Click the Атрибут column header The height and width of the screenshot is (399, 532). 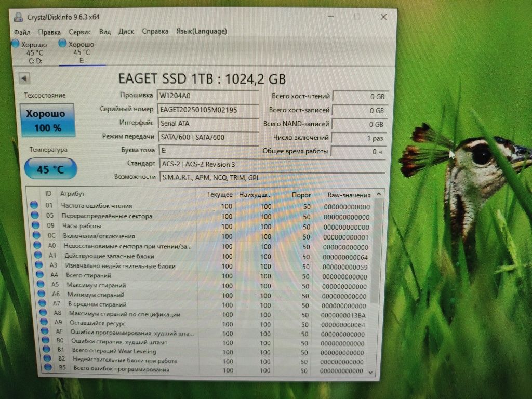coord(72,194)
